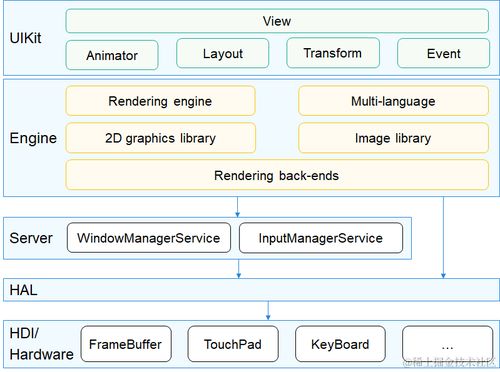Click the Event block
Image resolution: width=500 pixels, height=372 pixels.
coord(444,53)
